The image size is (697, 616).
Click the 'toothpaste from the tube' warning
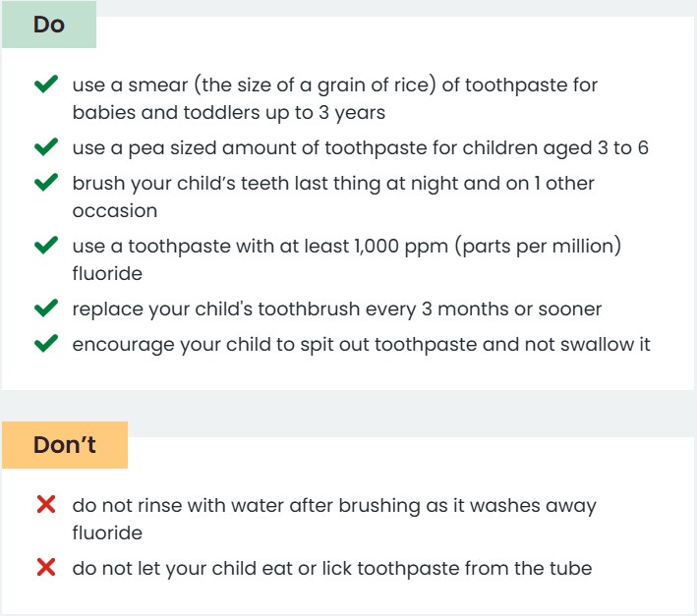tap(332, 569)
